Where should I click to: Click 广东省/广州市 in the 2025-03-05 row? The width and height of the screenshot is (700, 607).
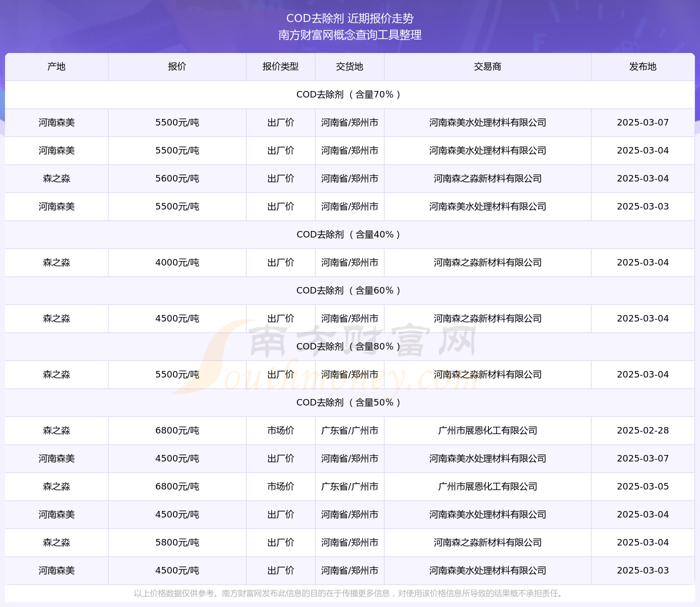349,486
